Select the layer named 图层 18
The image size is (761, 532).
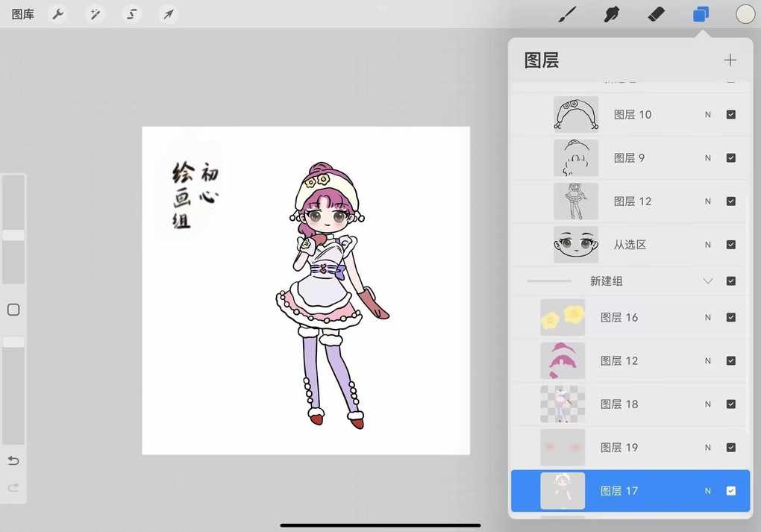click(x=618, y=404)
